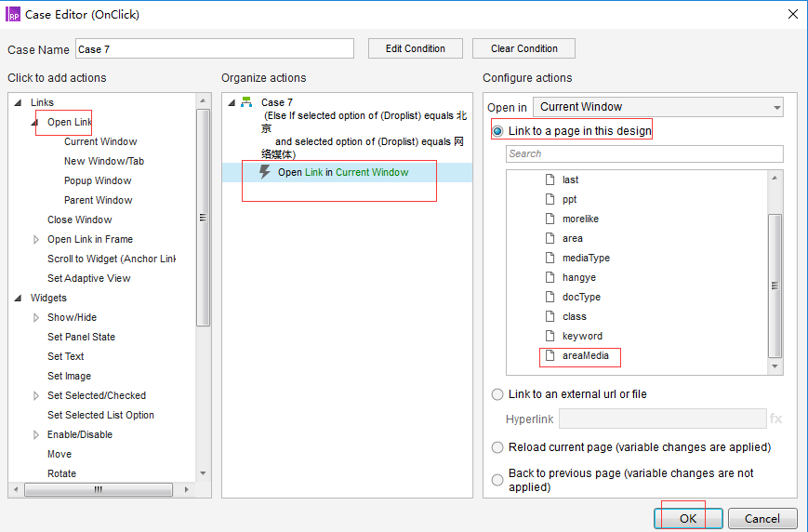Click the Hyperlink input field
The height and width of the screenshot is (532, 808).
click(662, 419)
